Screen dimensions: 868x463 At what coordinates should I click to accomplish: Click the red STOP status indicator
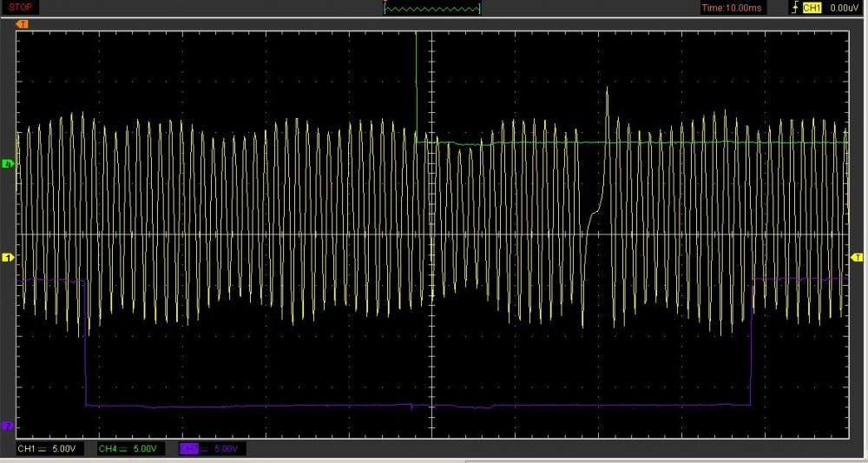pos(21,7)
